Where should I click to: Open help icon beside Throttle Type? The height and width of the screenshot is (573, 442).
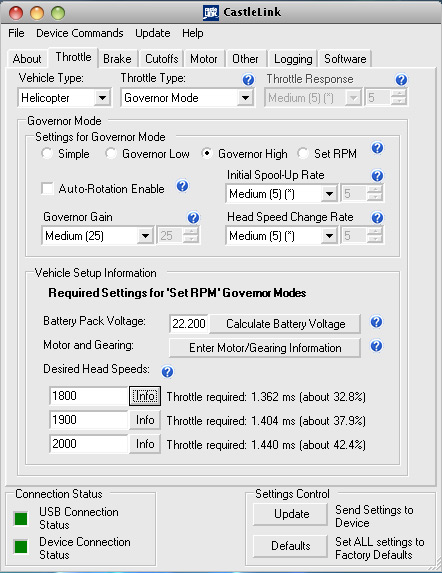[248, 80]
